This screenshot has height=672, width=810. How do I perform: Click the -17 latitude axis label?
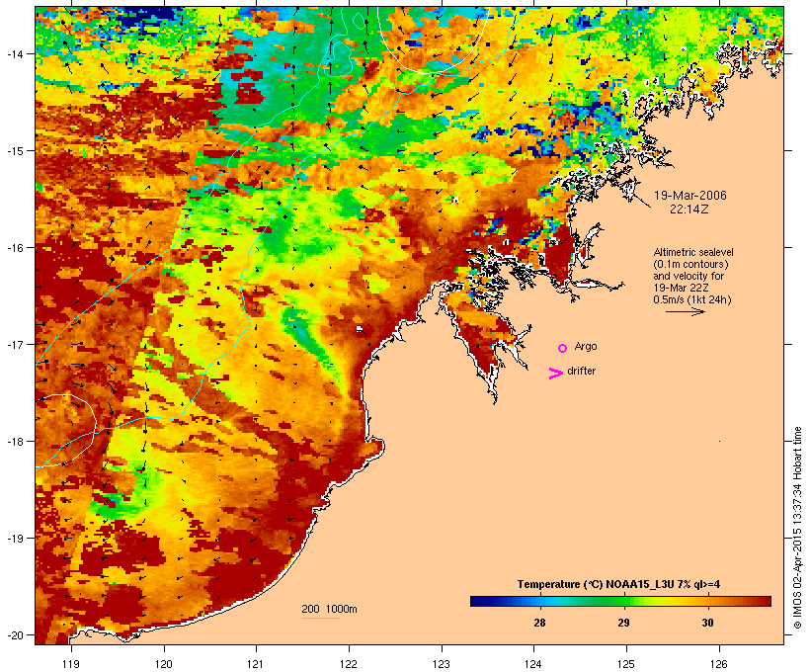coord(14,344)
